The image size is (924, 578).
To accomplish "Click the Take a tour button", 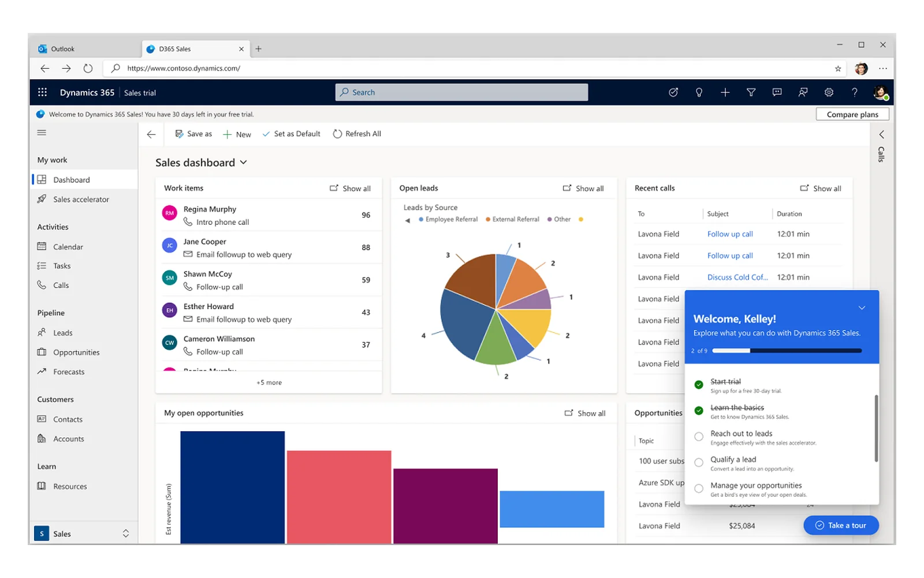I will tap(841, 525).
